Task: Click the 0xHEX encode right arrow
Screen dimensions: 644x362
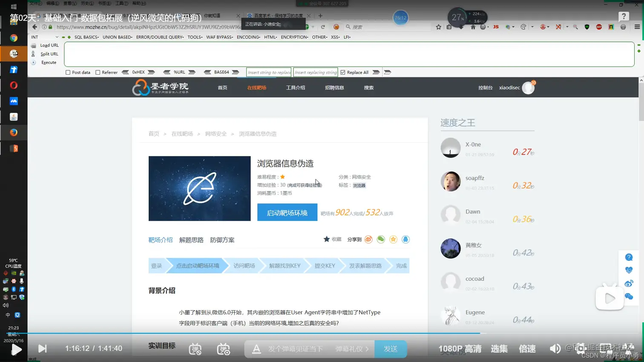Action: point(151,72)
